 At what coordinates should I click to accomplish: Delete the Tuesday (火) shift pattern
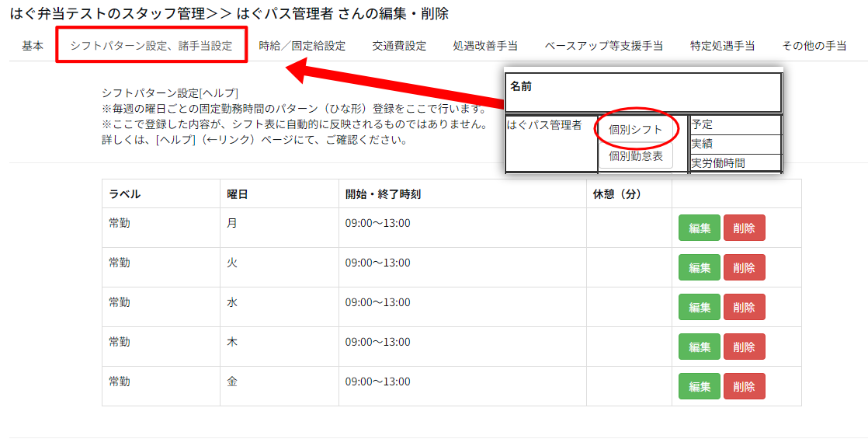coord(744,267)
